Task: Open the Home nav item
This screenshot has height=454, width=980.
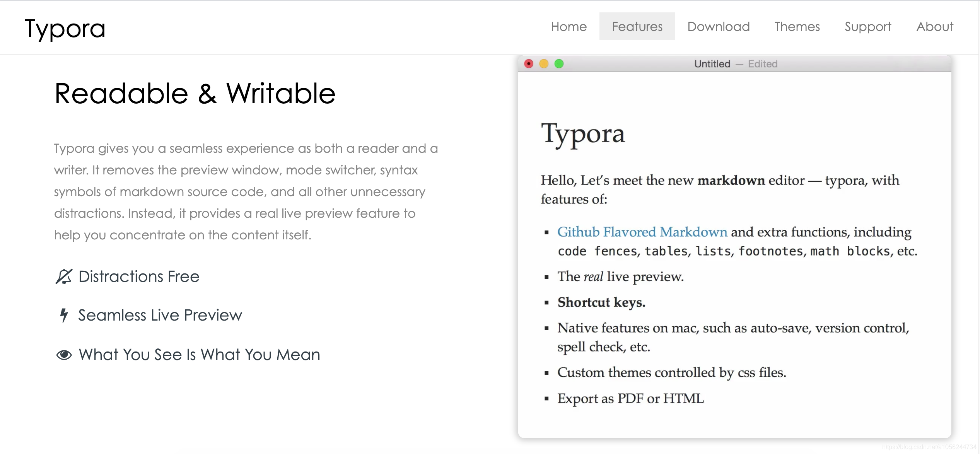Action: click(569, 26)
